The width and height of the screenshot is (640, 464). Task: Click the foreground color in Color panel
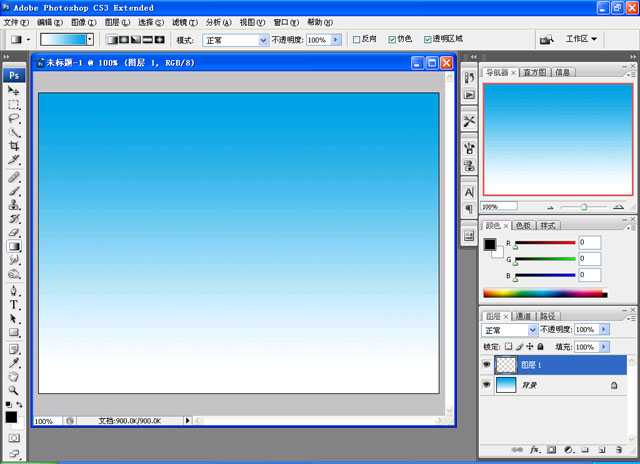point(490,244)
